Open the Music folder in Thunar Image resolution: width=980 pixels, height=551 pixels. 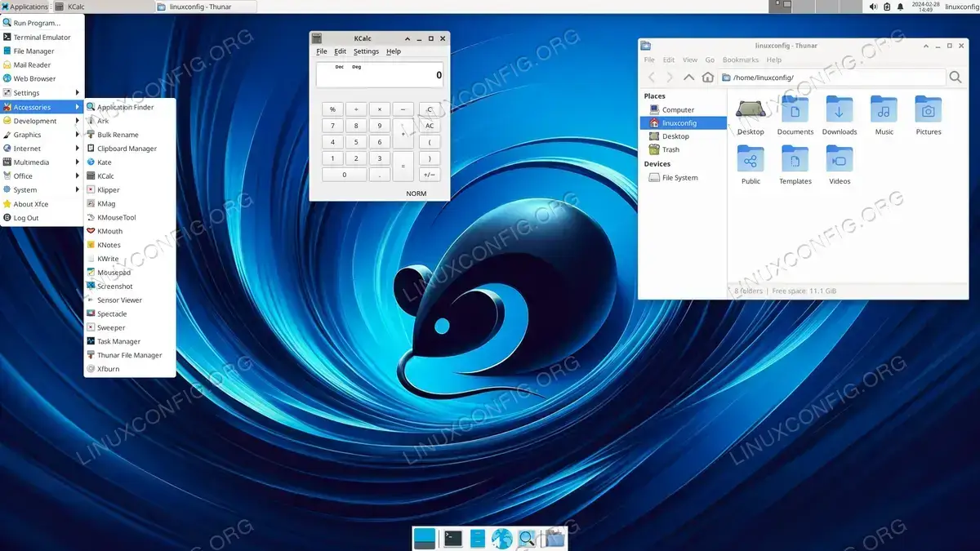pos(884,116)
